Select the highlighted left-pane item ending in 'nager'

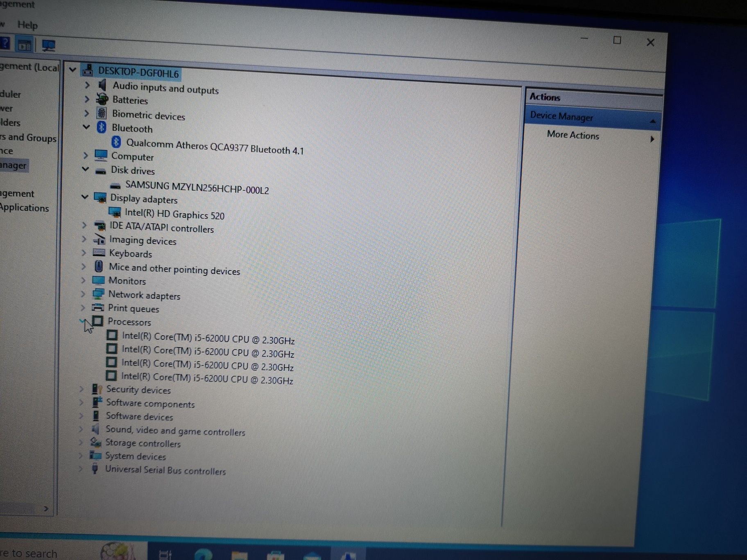tap(13, 165)
